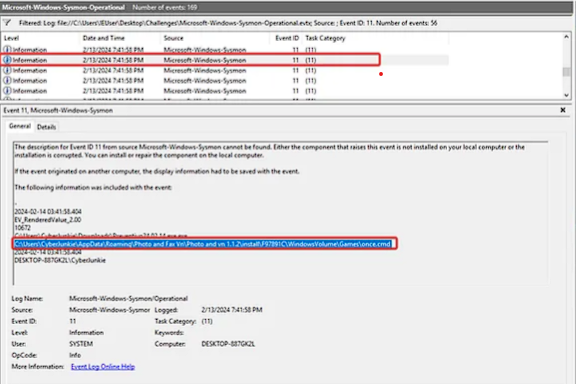Click the Source column header
The width and height of the screenshot is (576, 384).
tap(173, 38)
